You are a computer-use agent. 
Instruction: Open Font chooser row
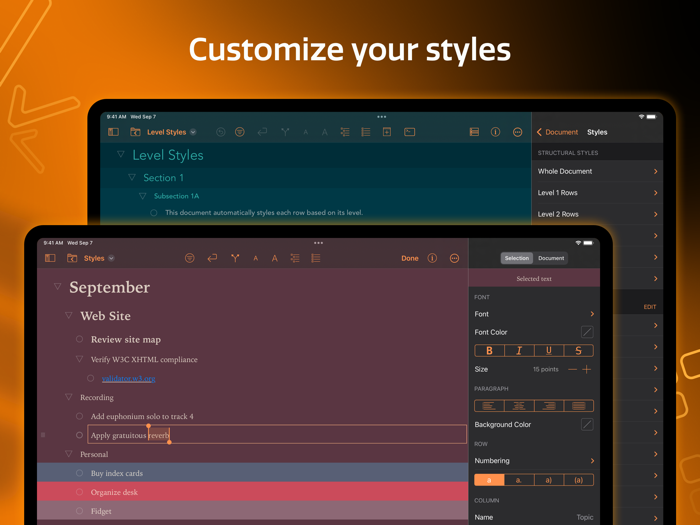[x=534, y=314]
